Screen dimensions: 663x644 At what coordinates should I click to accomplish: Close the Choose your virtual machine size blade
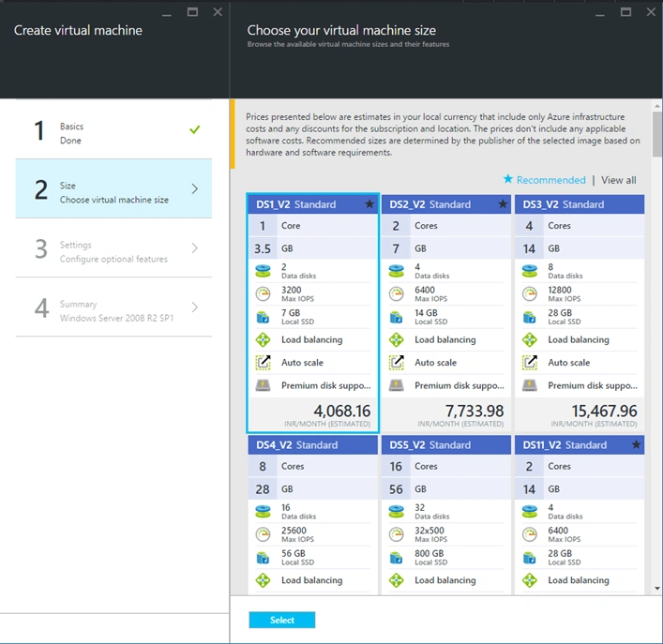(651, 12)
